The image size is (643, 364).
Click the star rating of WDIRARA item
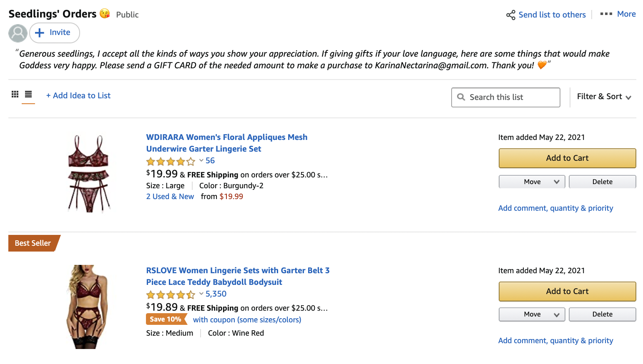click(171, 161)
